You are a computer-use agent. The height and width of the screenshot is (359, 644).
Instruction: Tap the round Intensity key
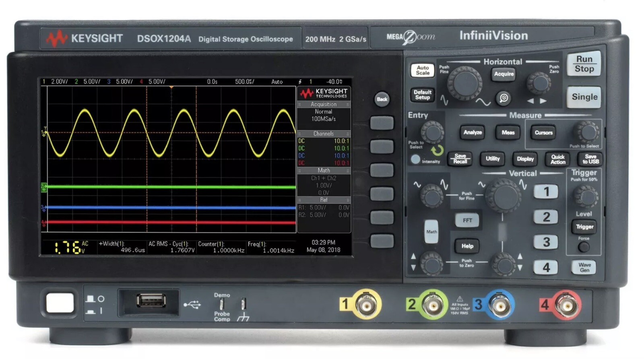[415, 159]
